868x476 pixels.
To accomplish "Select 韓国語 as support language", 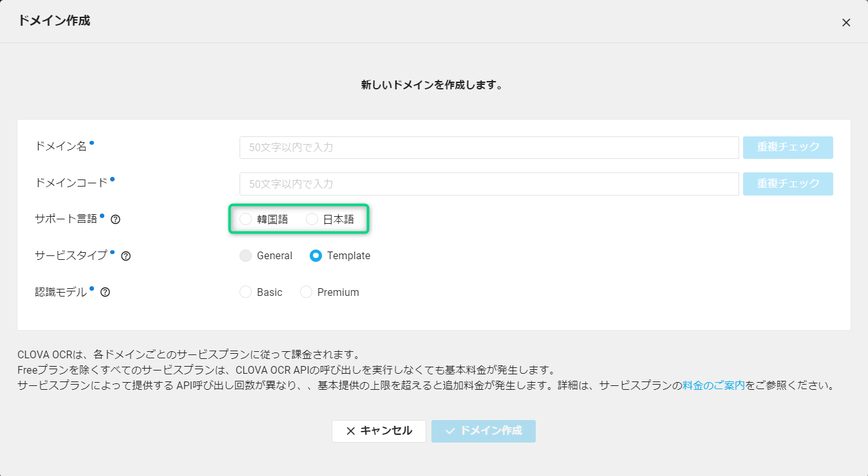I will (246, 219).
